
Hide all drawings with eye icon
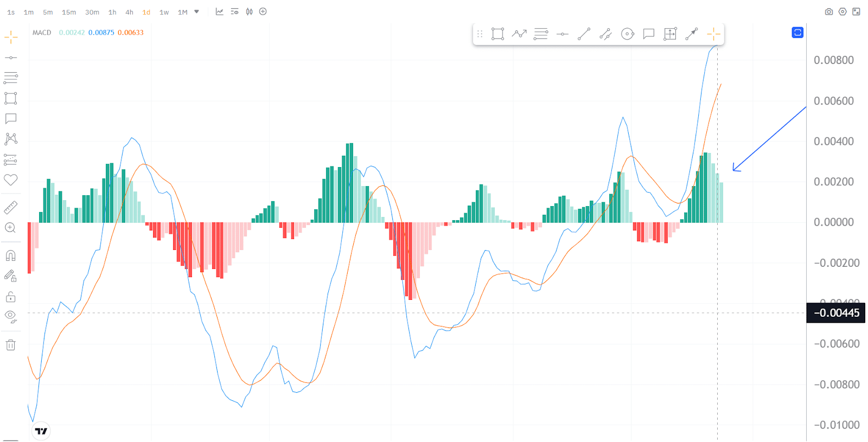(11, 316)
